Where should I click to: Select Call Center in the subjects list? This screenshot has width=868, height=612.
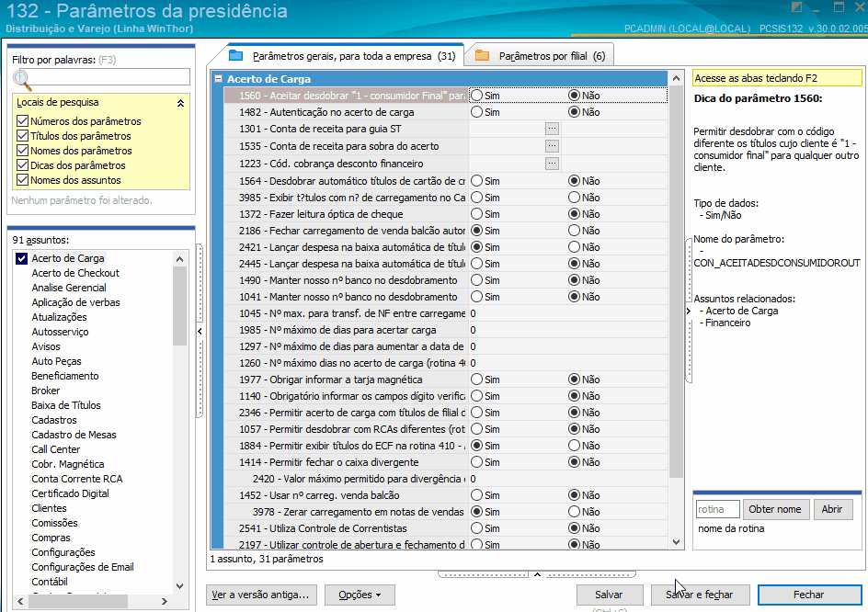(x=55, y=449)
